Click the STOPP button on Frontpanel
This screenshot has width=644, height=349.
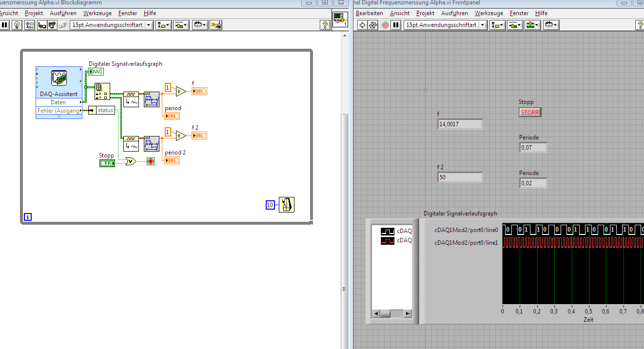530,113
